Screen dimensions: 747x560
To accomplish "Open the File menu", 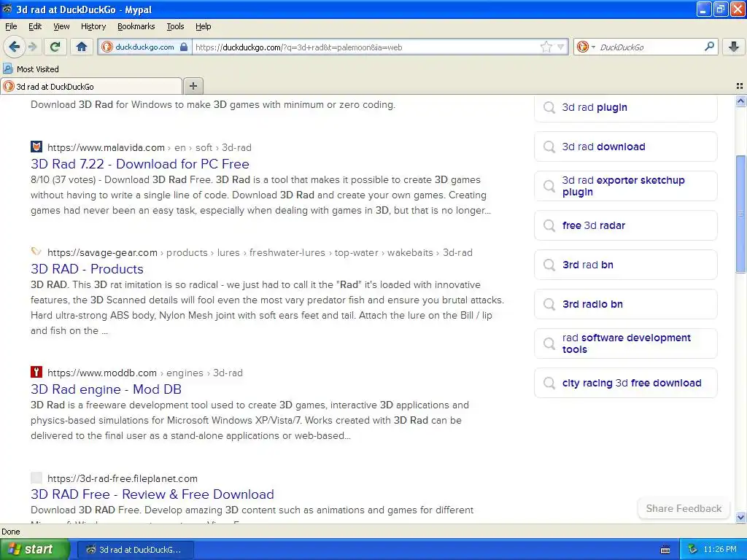I will [11, 26].
